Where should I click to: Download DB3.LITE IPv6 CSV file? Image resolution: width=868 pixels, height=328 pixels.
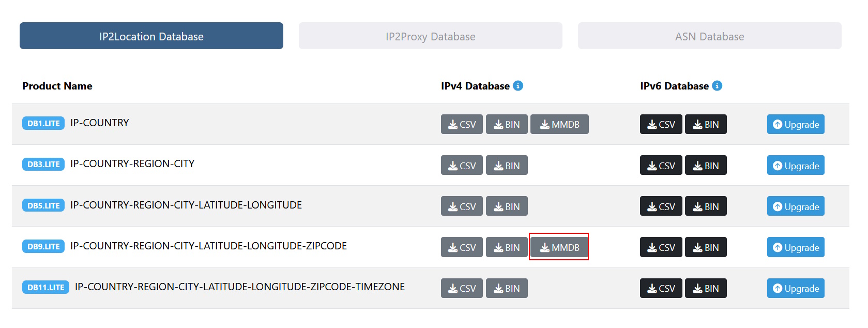tap(661, 165)
